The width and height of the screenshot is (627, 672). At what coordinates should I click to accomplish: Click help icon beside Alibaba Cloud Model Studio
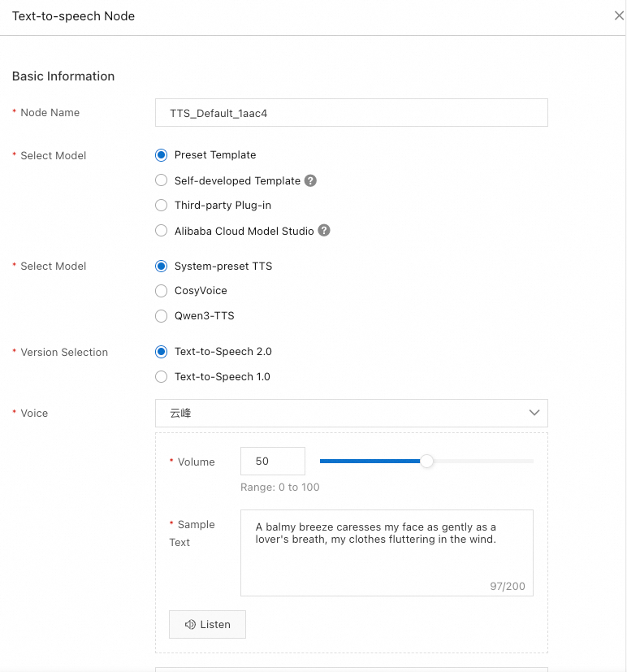tap(324, 231)
